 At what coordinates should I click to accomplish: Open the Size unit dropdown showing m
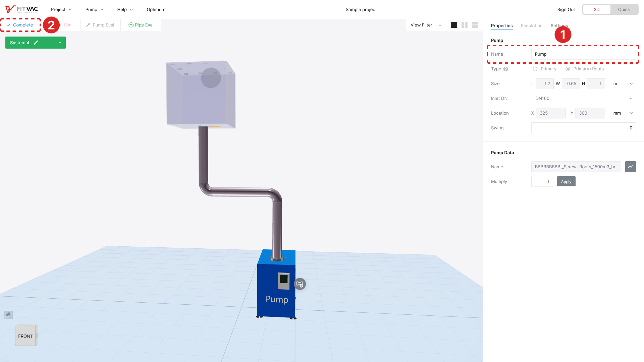click(623, 84)
